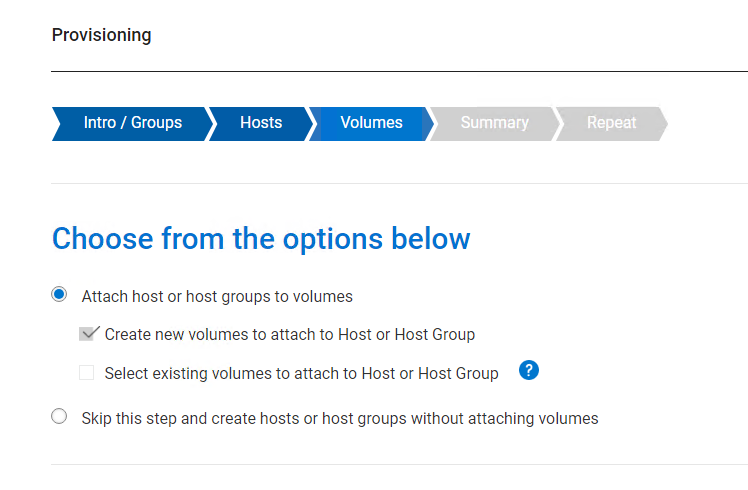Go to the Intro / Groups step
The width and height of the screenshot is (748, 490).
tap(132, 123)
